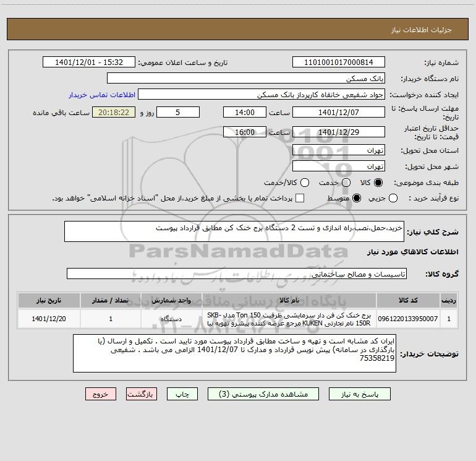Click the goods group field تاسیسات و مصالح ساختمانی
The image size is (476, 461).
click(237, 274)
